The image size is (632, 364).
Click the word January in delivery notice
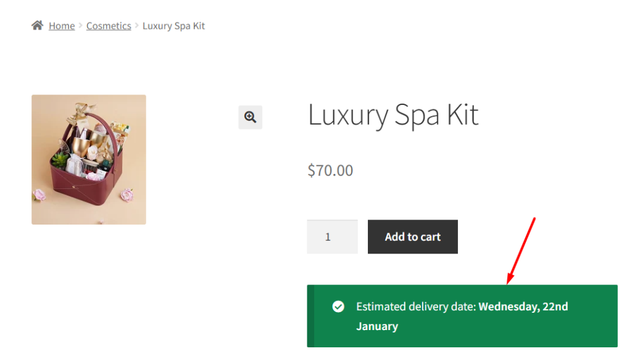377,326
